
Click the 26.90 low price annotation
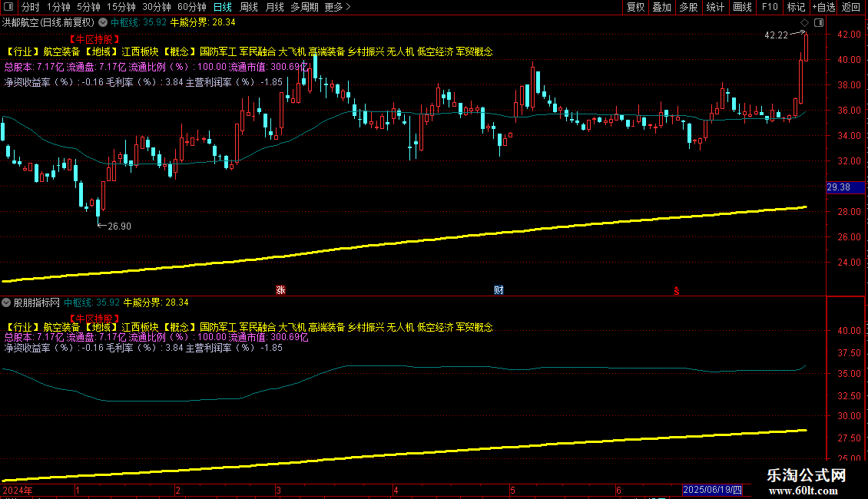click(x=119, y=226)
